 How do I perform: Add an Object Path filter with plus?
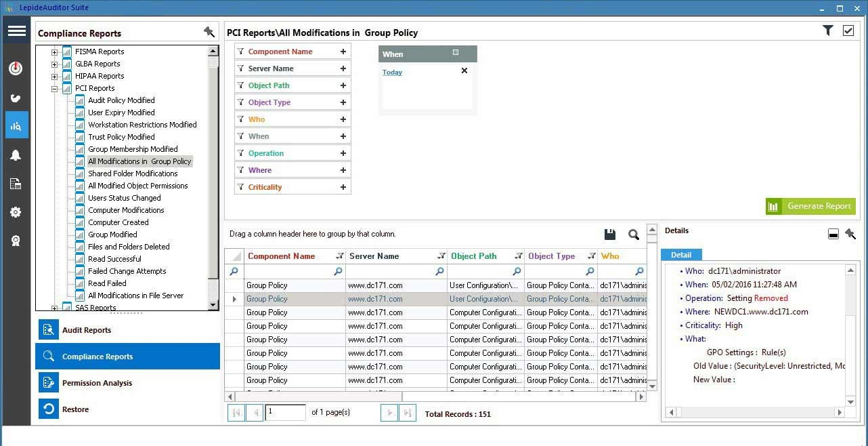[343, 85]
